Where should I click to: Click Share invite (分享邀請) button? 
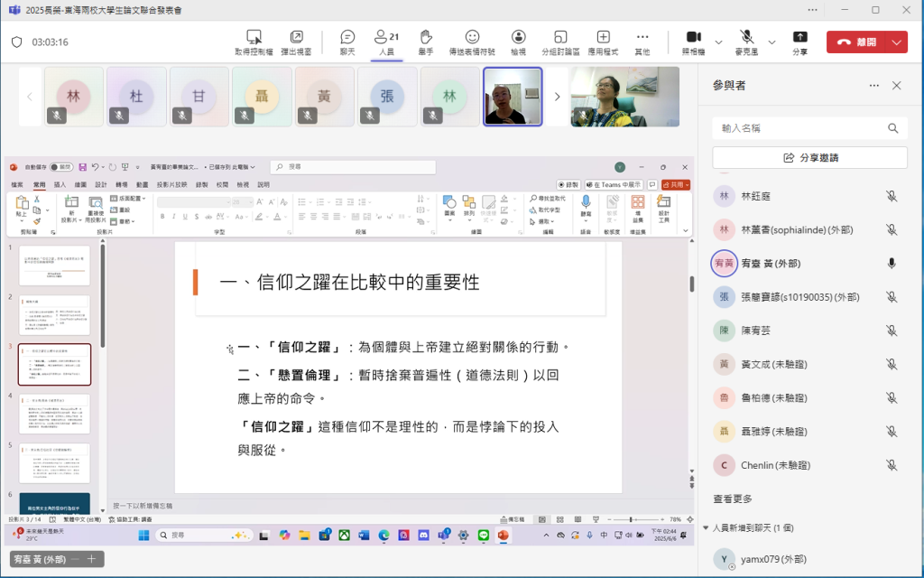[x=809, y=157]
